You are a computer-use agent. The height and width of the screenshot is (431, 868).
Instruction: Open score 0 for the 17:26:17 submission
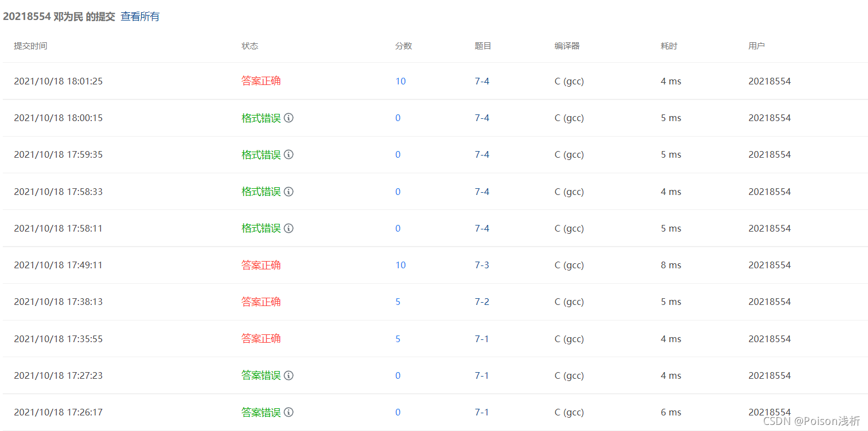[398, 412]
